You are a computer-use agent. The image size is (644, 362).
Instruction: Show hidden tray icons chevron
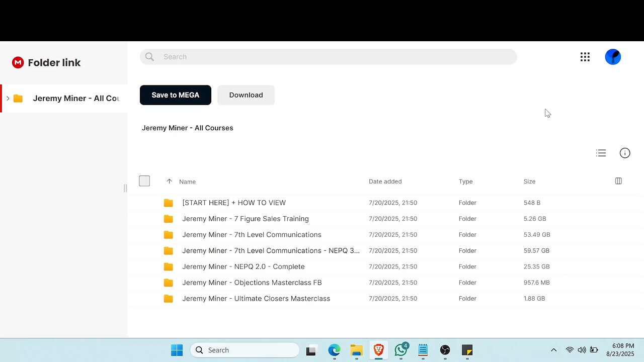553,350
